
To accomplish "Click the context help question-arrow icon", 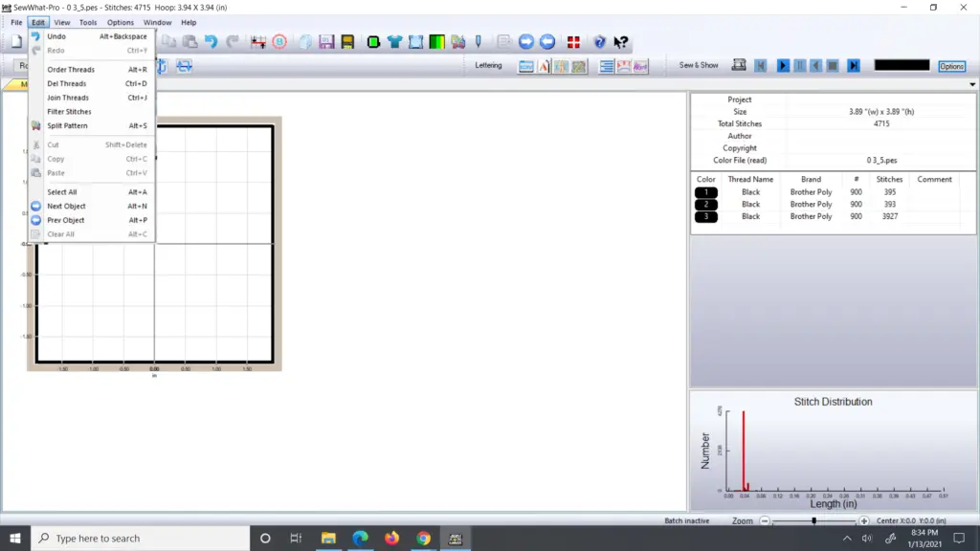I will tap(621, 42).
